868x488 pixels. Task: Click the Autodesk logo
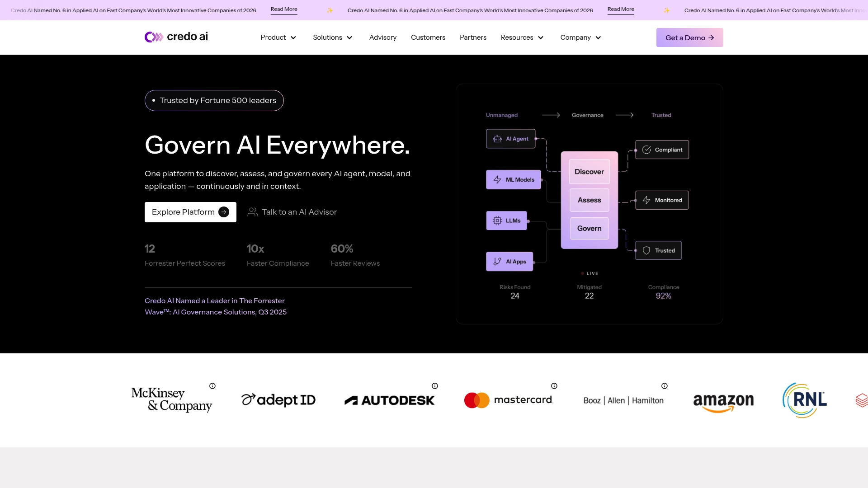[389, 400]
